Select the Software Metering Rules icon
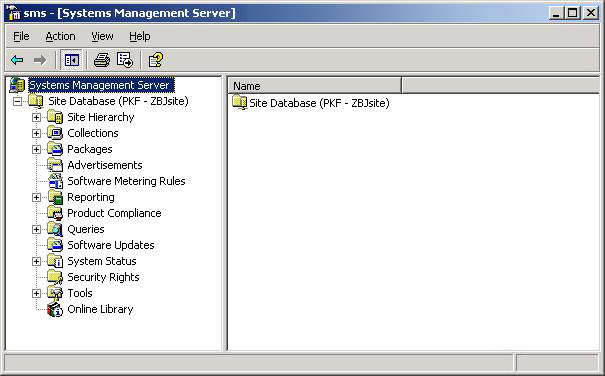This screenshot has width=605, height=376. (56, 181)
